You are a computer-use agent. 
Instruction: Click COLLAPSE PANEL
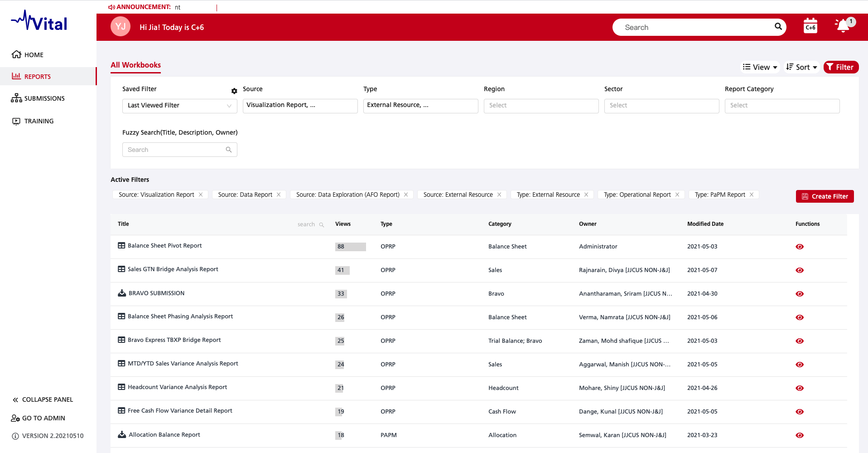click(x=43, y=399)
